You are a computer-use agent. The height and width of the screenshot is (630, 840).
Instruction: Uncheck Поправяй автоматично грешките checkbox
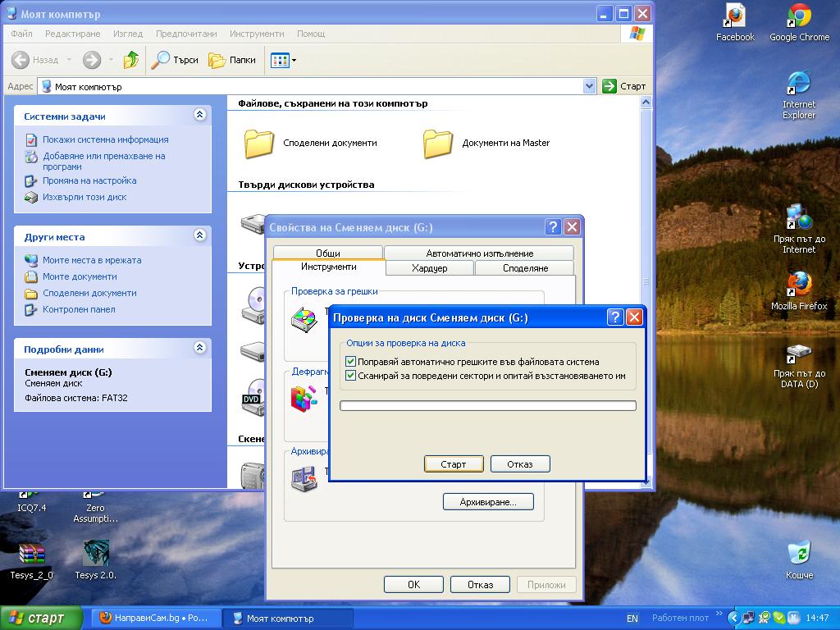(351, 362)
